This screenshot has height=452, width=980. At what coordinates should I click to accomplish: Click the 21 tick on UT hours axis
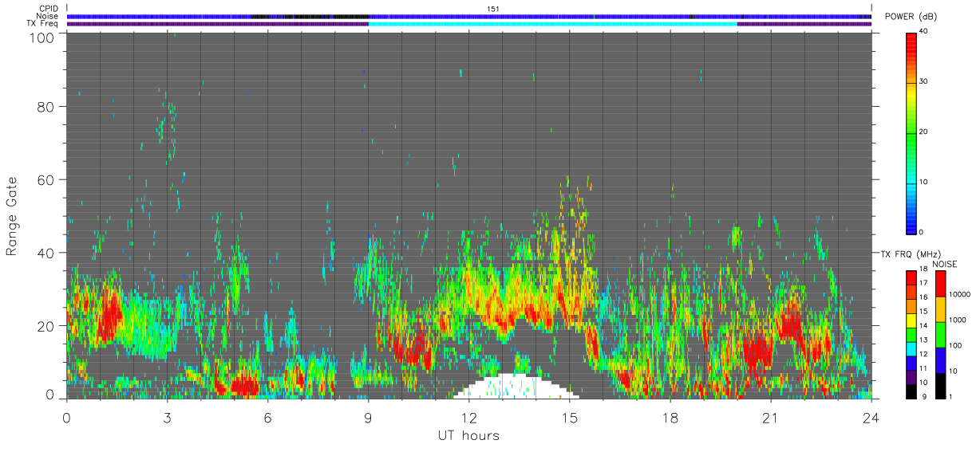tap(771, 418)
